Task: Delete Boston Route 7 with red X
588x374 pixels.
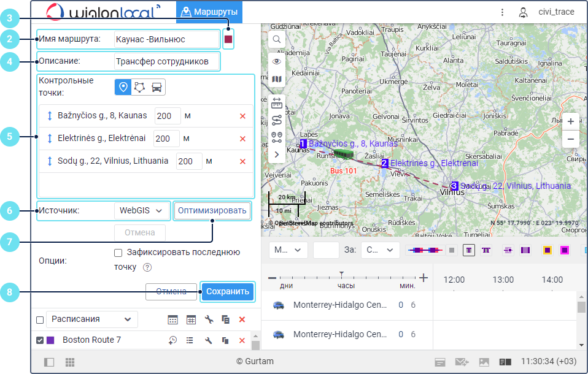Action: [242, 340]
